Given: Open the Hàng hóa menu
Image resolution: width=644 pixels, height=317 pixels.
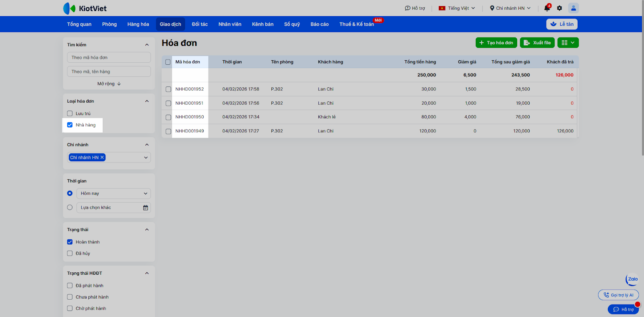Looking at the screenshot, I should tap(138, 24).
